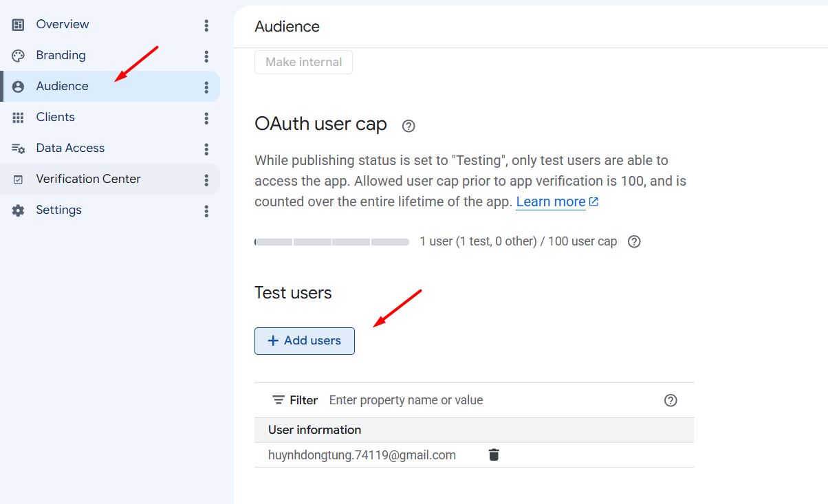Click the Make internal button
Screen dimensions: 828x504
click(x=303, y=62)
